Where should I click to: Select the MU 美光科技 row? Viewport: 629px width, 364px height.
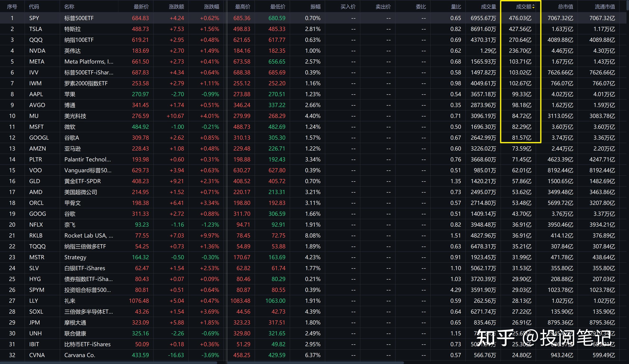pos(75,116)
